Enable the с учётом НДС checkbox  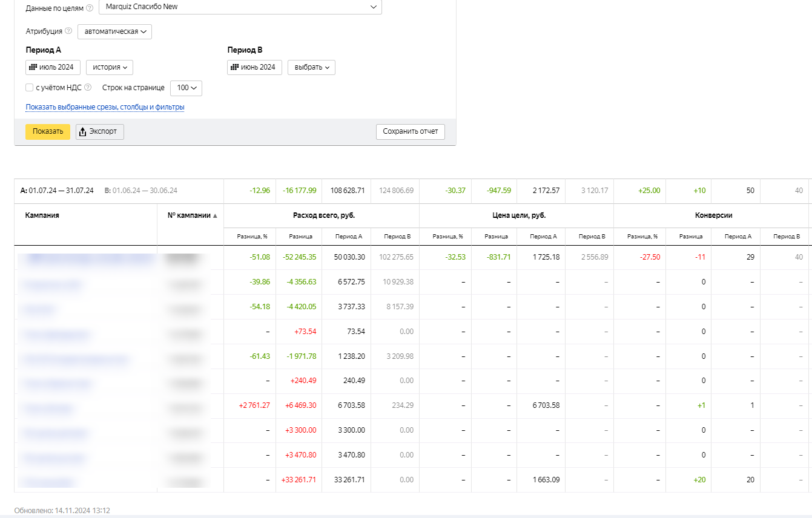[29, 88]
